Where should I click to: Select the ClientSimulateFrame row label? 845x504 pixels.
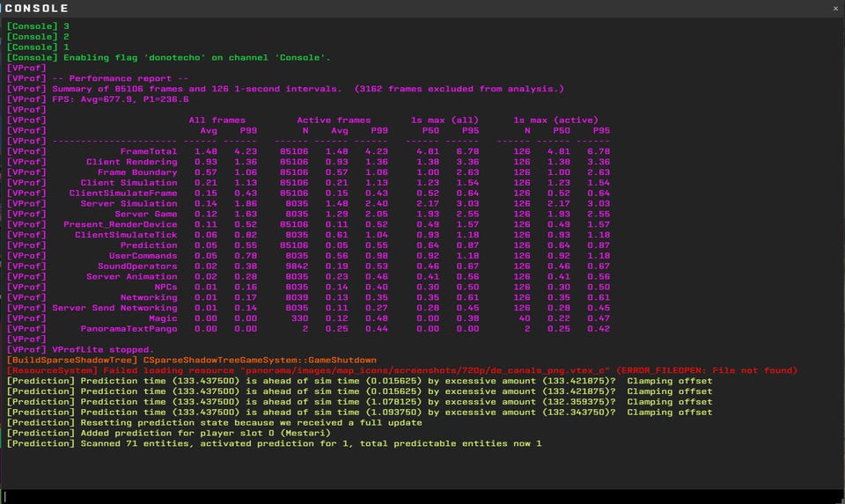123,194
